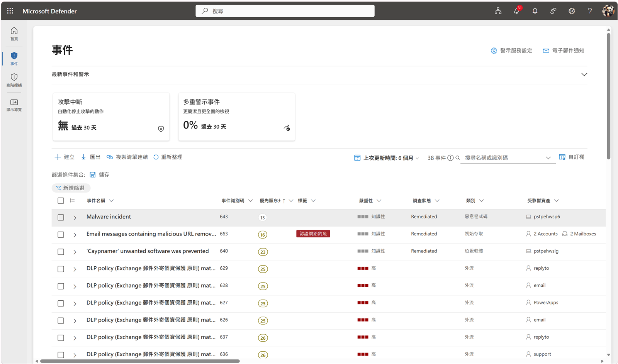Open the help question mark icon
Screen dimensions: 618x364
(x=590, y=11)
